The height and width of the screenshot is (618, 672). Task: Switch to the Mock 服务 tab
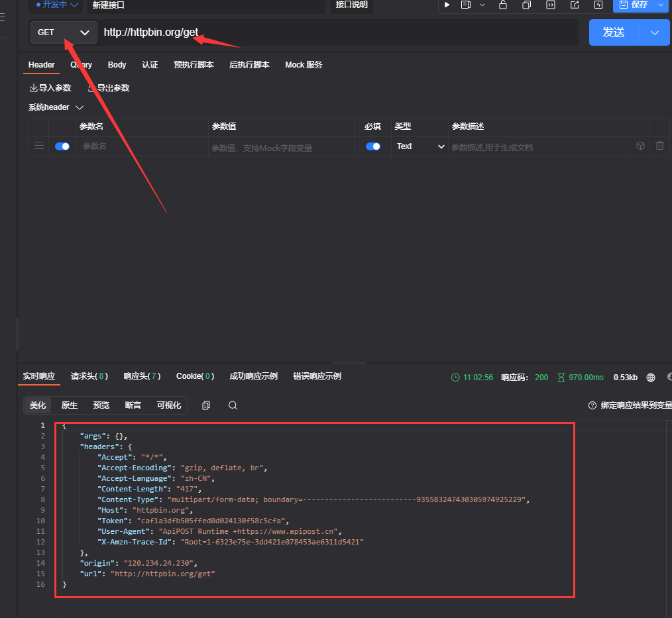(304, 65)
